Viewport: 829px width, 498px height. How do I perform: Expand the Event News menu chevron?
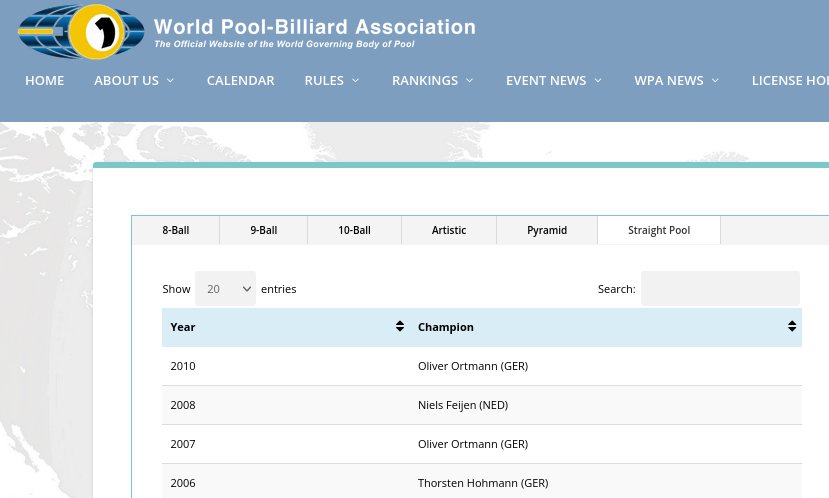(x=598, y=81)
